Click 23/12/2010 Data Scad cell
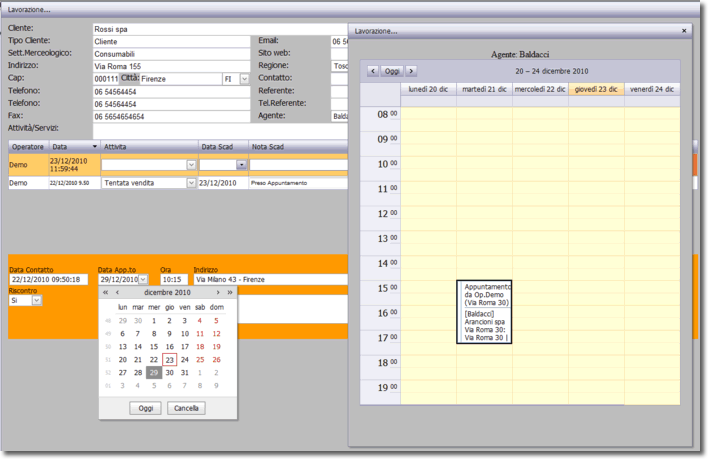708x459 pixels. click(x=224, y=183)
